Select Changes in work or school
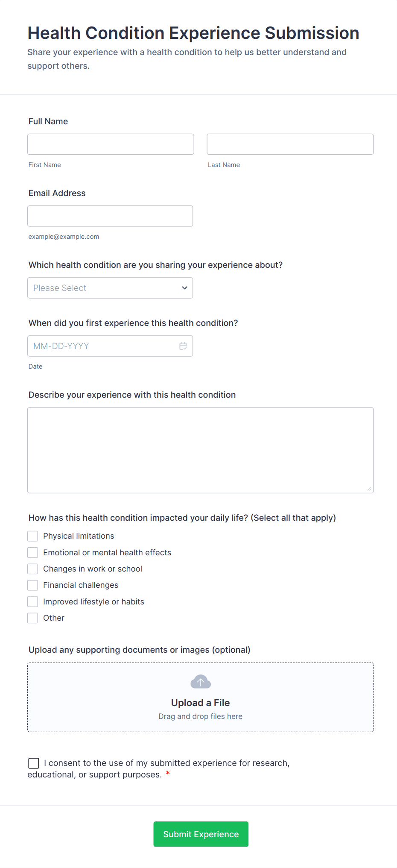The height and width of the screenshot is (868, 397). tap(33, 569)
